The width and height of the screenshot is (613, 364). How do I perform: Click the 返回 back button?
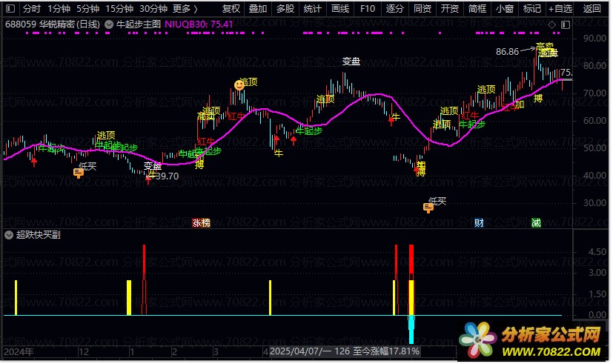pos(592,8)
